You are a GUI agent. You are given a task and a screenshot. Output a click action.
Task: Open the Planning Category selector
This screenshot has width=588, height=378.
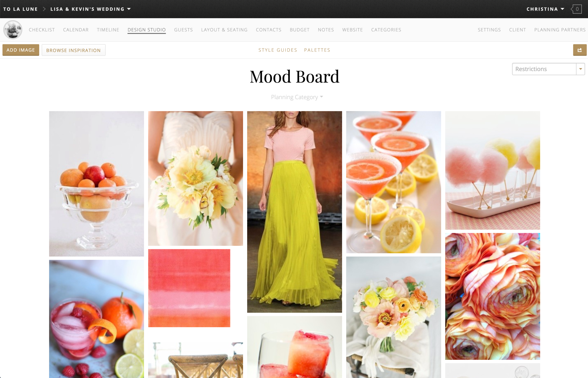[297, 97]
